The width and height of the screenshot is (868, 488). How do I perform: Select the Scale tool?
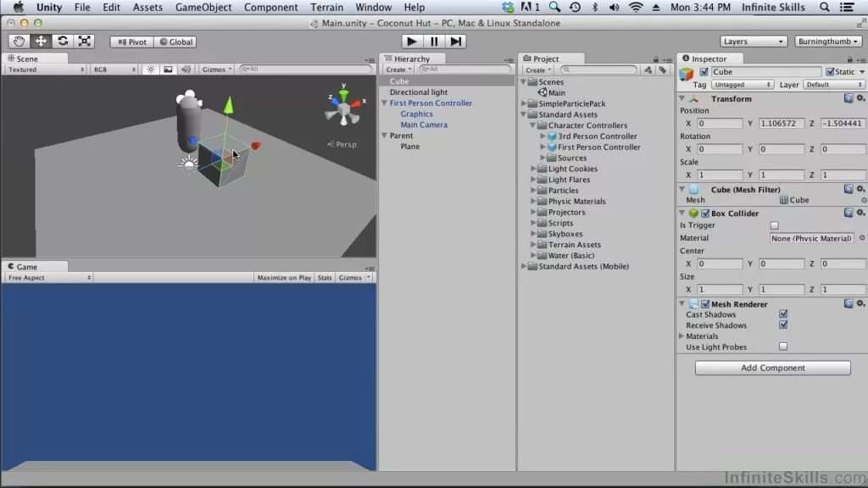pyautogui.click(x=84, y=42)
